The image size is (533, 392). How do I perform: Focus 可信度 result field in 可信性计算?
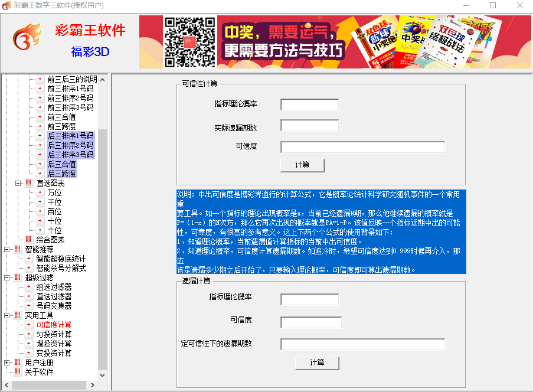pyautogui.click(x=362, y=147)
